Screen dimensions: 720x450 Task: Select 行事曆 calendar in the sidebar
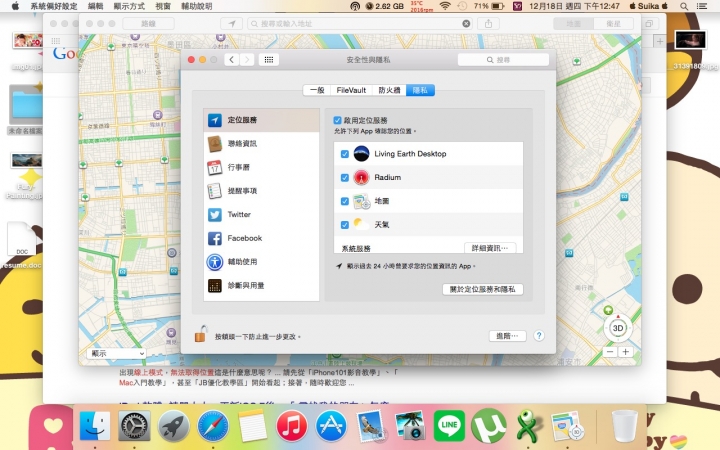tap(261, 167)
